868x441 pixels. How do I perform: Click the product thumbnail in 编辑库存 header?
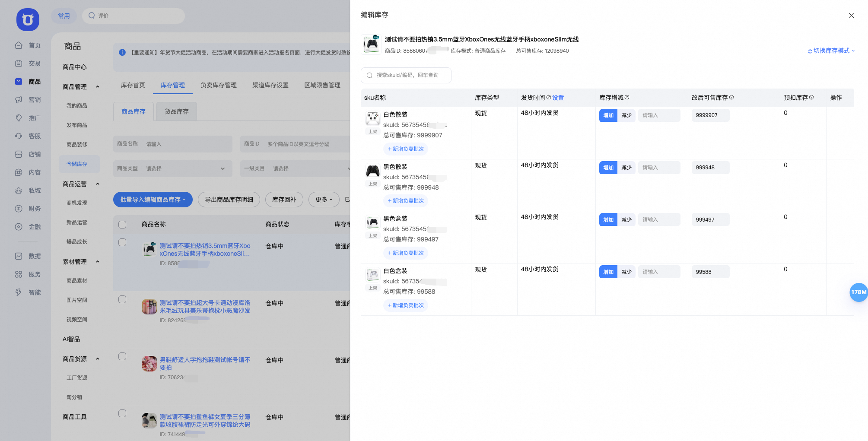tap(371, 44)
